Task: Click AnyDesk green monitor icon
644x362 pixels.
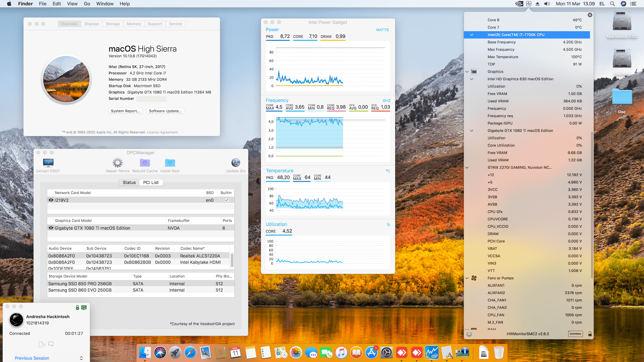Action: pyautogui.click(x=84, y=308)
